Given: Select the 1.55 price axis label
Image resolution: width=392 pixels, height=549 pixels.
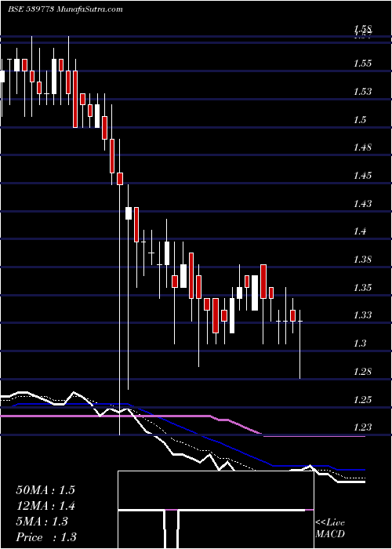Looking at the screenshot, I should (x=362, y=64).
